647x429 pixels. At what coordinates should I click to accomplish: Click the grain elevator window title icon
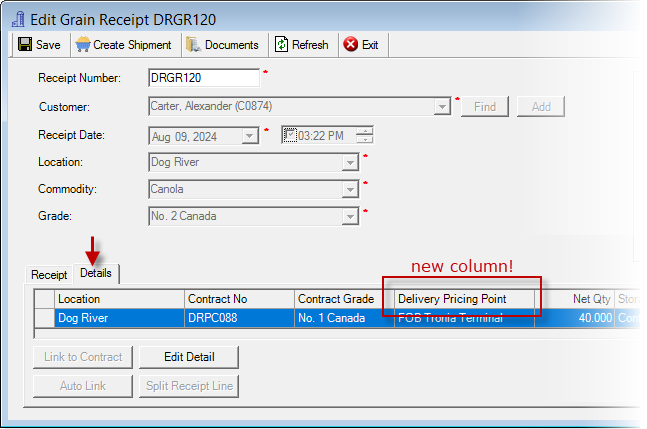18,19
